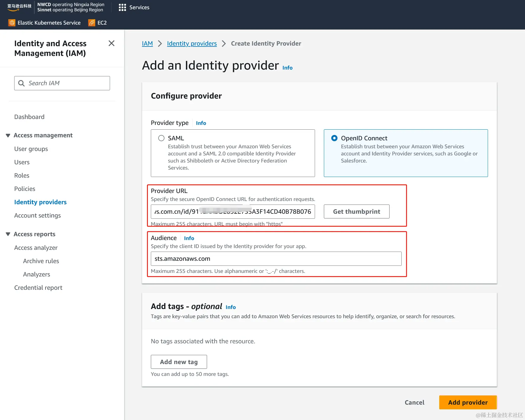The image size is (525, 420).
Task: Open the EC2 shortcut
Action: (98, 23)
